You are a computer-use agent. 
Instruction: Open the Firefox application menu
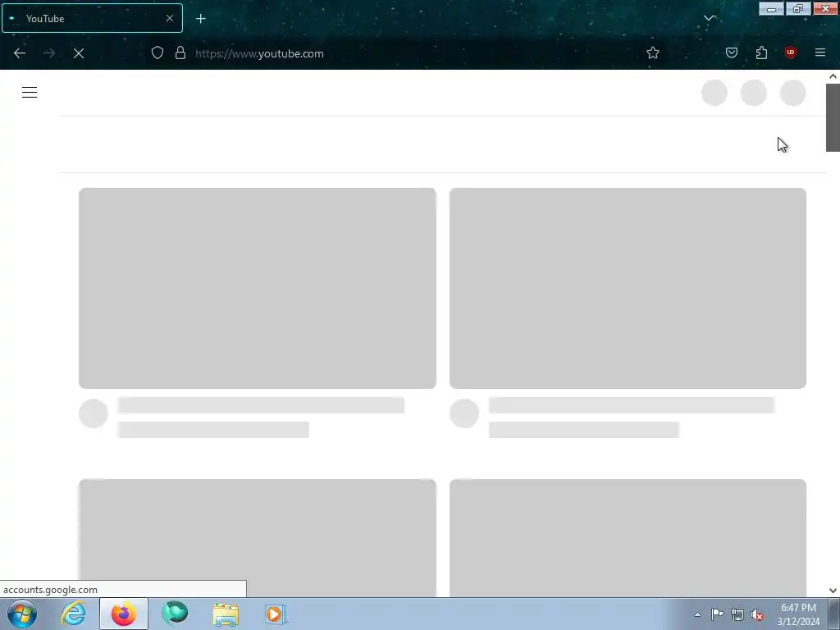tap(820, 52)
